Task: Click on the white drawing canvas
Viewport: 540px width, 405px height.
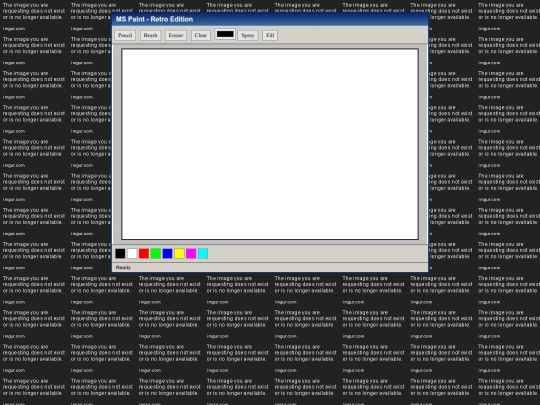Action: click(x=270, y=144)
